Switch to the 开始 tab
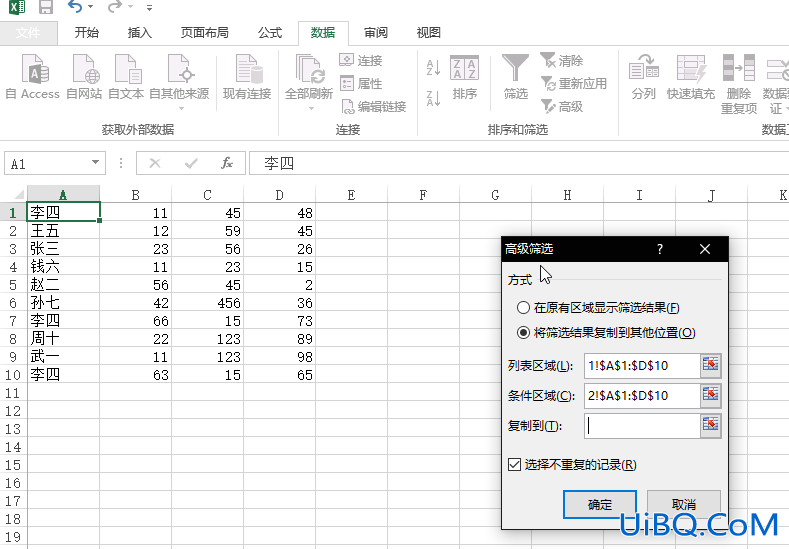The width and height of the screenshot is (789, 549). click(87, 33)
